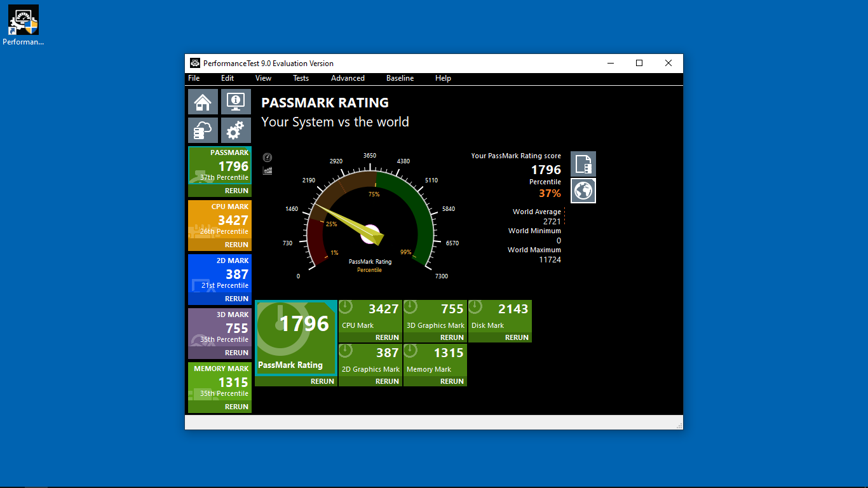Open the System Information monitor icon
The height and width of the screenshot is (488, 868).
coord(236,102)
